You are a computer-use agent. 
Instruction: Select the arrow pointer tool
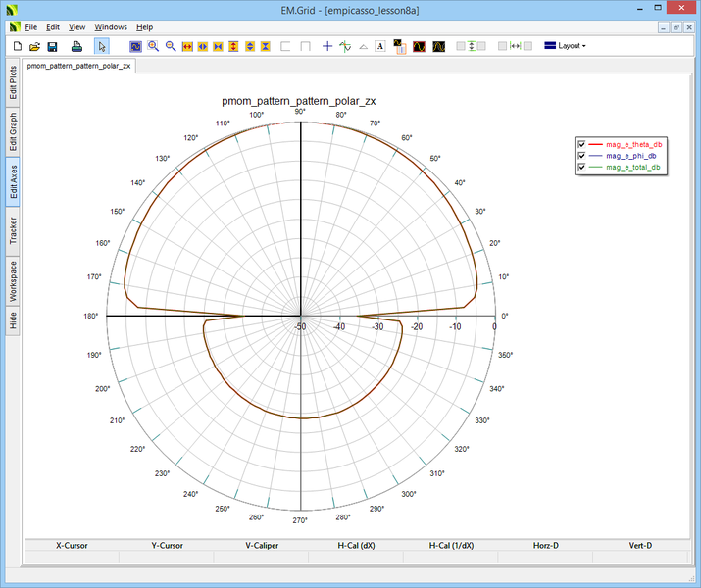click(102, 46)
